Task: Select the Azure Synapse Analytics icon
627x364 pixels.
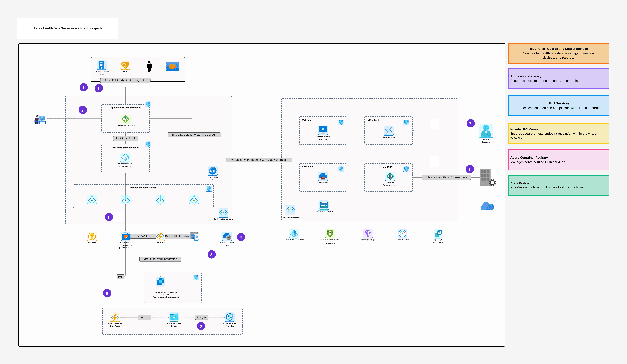Action: [230, 317]
